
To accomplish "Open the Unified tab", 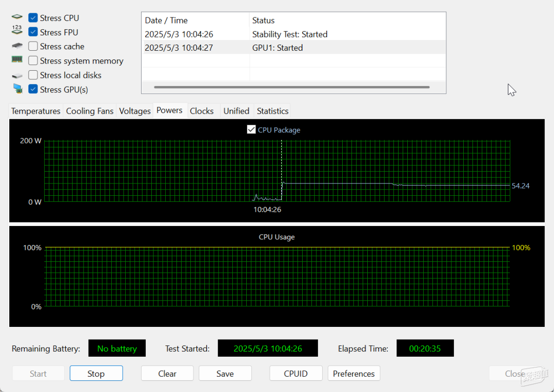I will 236,111.
